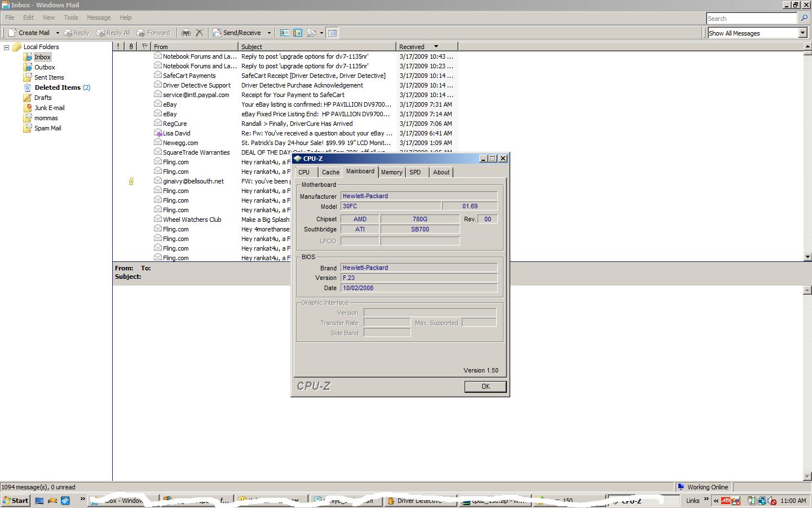Open the Send/Receive dropdown arrow

[x=269, y=33]
